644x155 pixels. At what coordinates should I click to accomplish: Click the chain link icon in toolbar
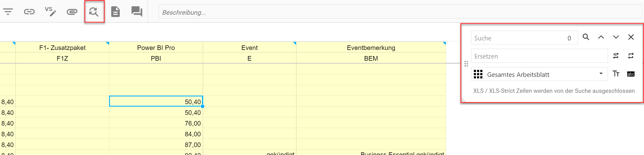tap(29, 12)
